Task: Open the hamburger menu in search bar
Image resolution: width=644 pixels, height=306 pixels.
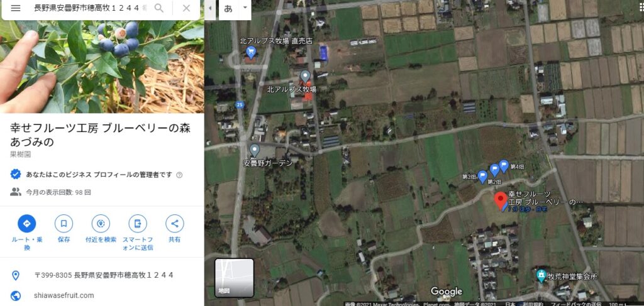Action: [x=16, y=8]
